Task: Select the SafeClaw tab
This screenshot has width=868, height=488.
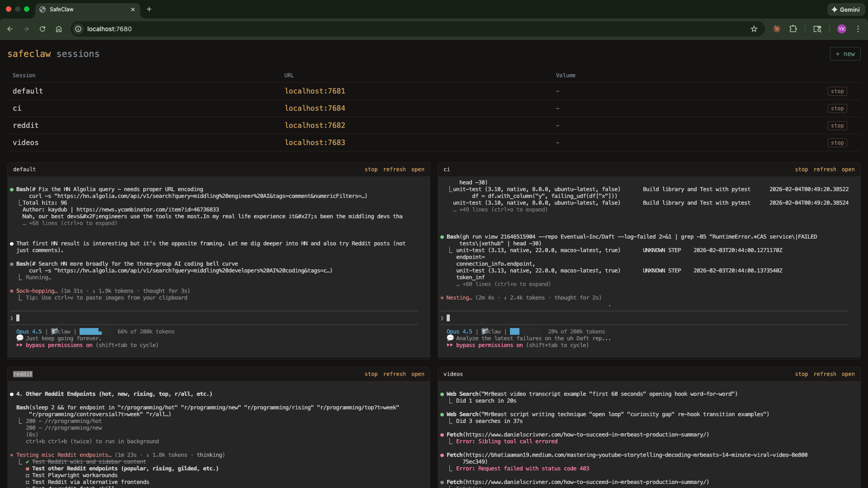Action: pos(88,9)
